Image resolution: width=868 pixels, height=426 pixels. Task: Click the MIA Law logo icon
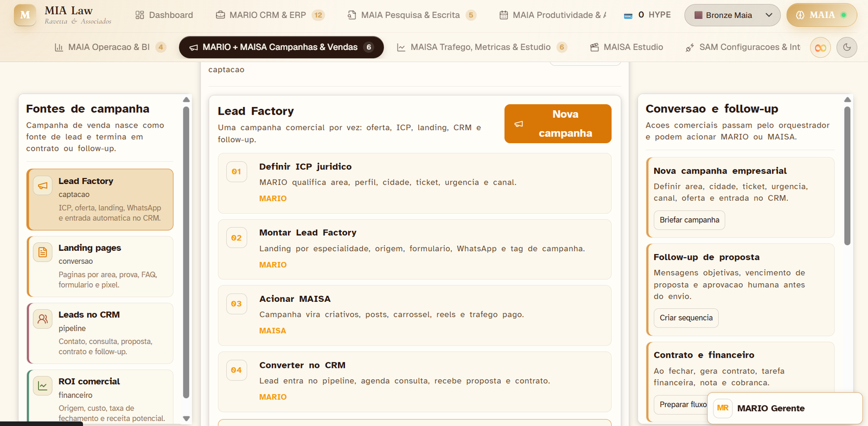25,15
